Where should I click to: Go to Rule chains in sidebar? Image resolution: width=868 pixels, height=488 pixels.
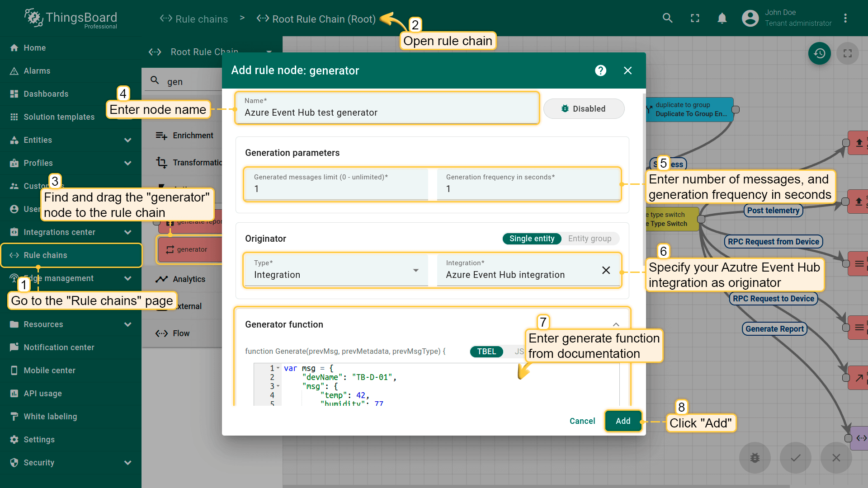pyautogui.click(x=45, y=255)
